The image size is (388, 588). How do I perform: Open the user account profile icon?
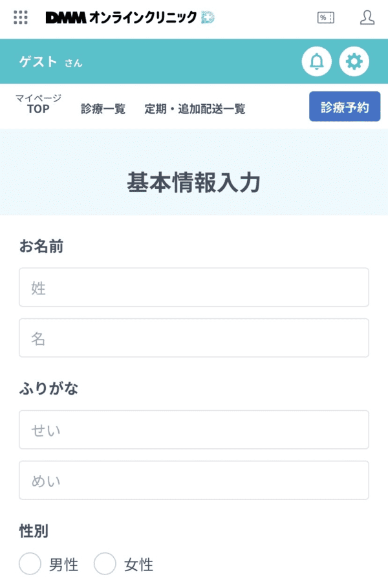pyautogui.click(x=367, y=17)
